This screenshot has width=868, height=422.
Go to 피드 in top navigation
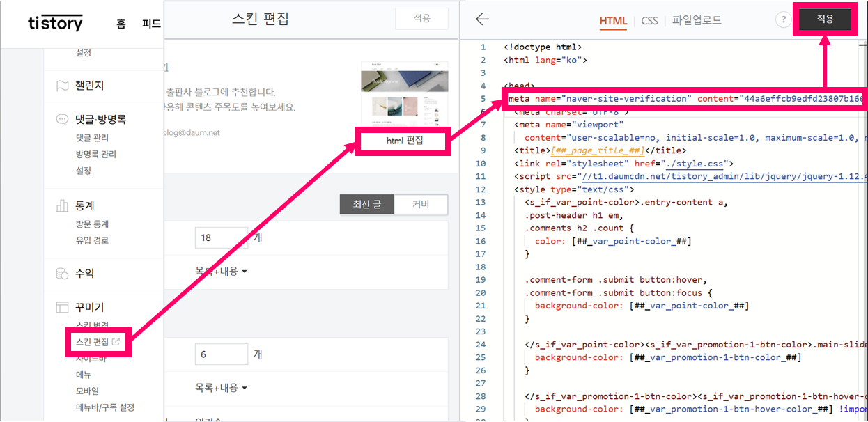click(x=151, y=24)
